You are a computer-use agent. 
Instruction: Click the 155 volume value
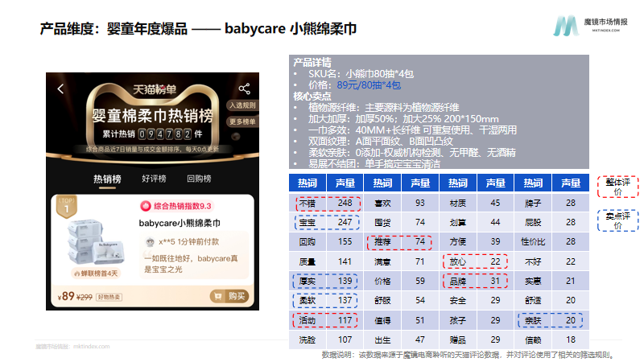click(345, 242)
